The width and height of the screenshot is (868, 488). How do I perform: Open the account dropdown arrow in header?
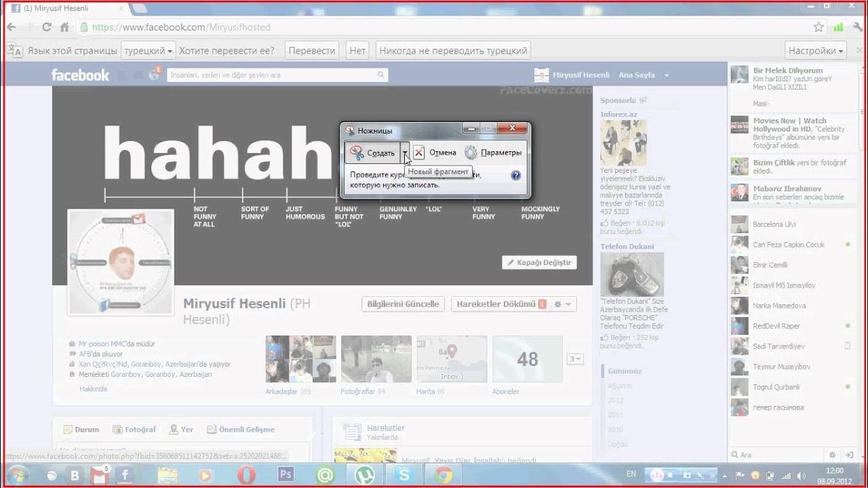click(667, 75)
